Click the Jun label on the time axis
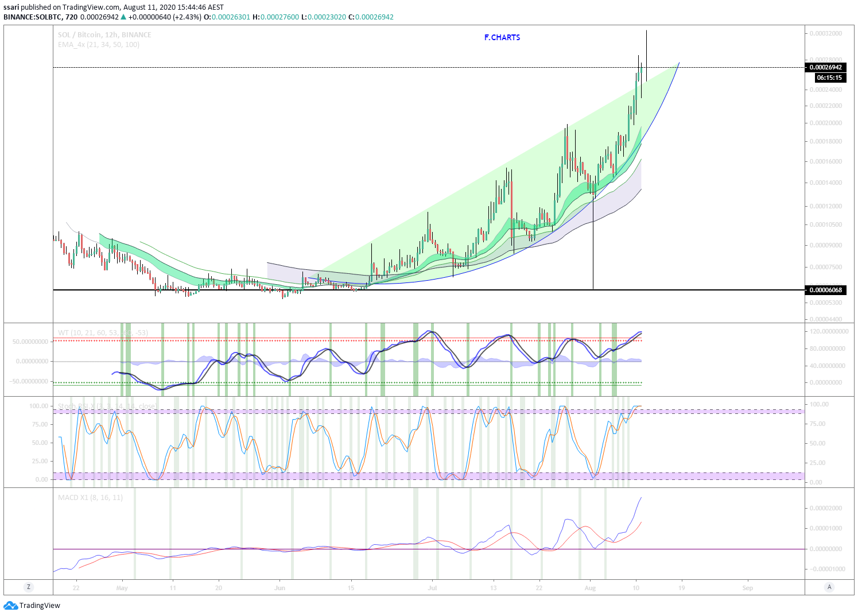 [279, 588]
